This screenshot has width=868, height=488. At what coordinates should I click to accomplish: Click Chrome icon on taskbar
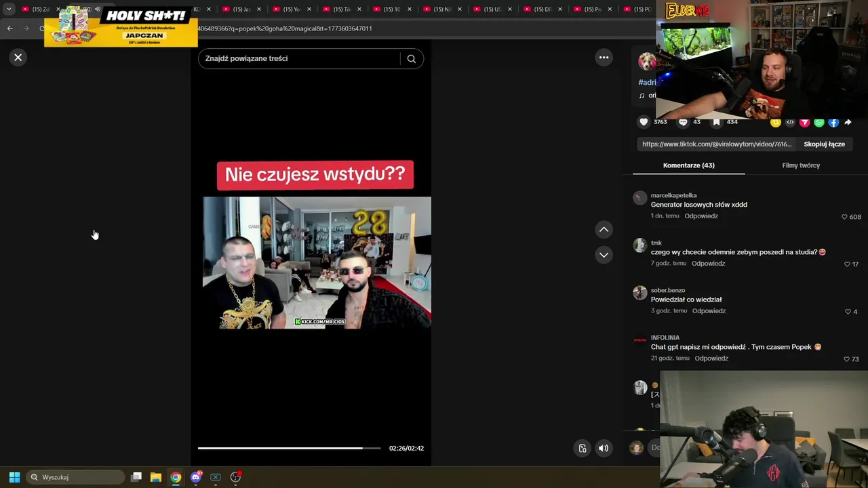[176, 477]
